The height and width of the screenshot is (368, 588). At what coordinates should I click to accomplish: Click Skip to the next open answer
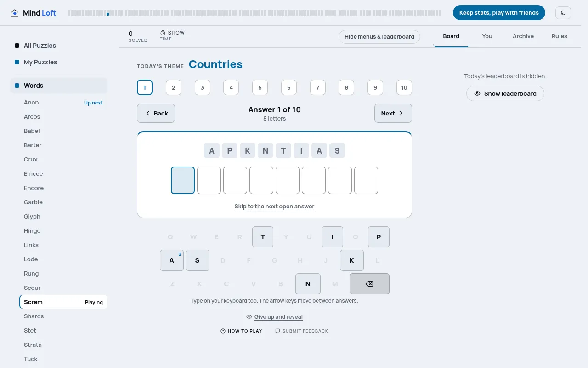(274, 206)
